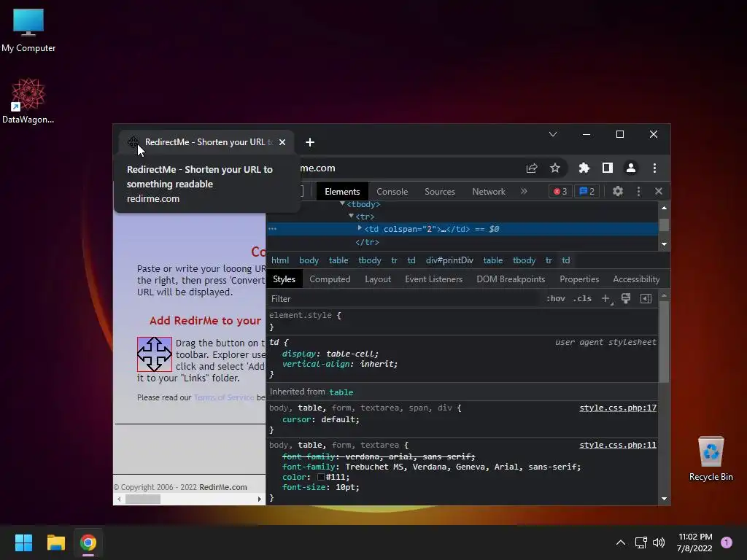The height and width of the screenshot is (560, 747).
Task: Open a new Chrome tab
Action: (309, 142)
